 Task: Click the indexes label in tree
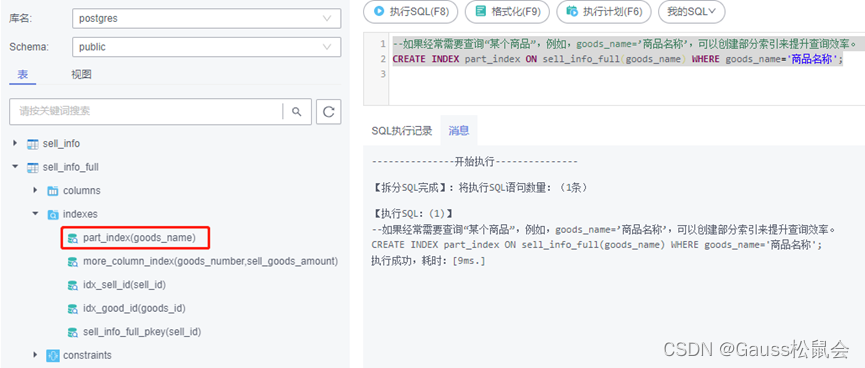click(x=80, y=214)
